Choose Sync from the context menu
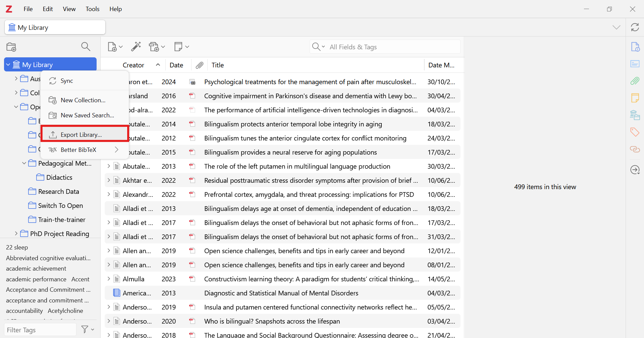This screenshot has width=644, height=338. tap(85, 81)
